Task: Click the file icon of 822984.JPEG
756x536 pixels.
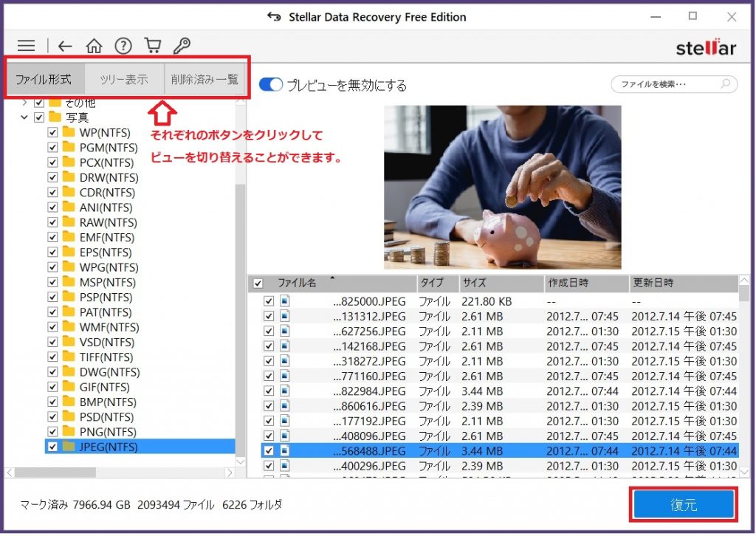Action: tap(285, 391)
